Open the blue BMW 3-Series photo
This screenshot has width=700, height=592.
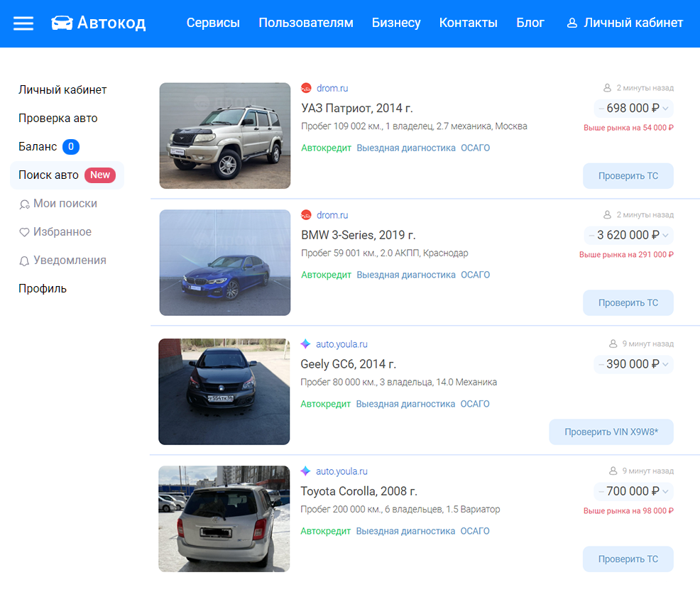click(x=225, y=263)
